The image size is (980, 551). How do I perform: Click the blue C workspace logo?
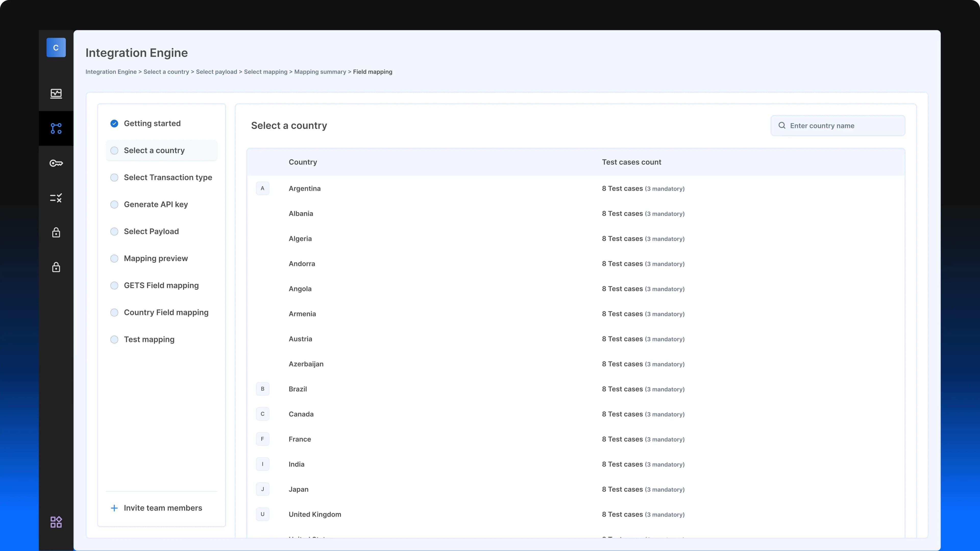[56, 47]
